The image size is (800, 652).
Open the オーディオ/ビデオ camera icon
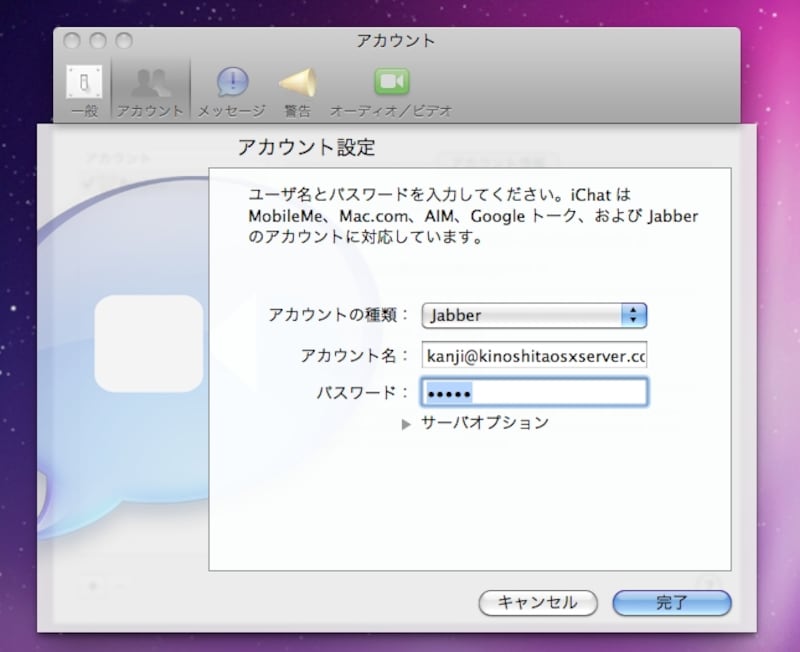(391, 89)
